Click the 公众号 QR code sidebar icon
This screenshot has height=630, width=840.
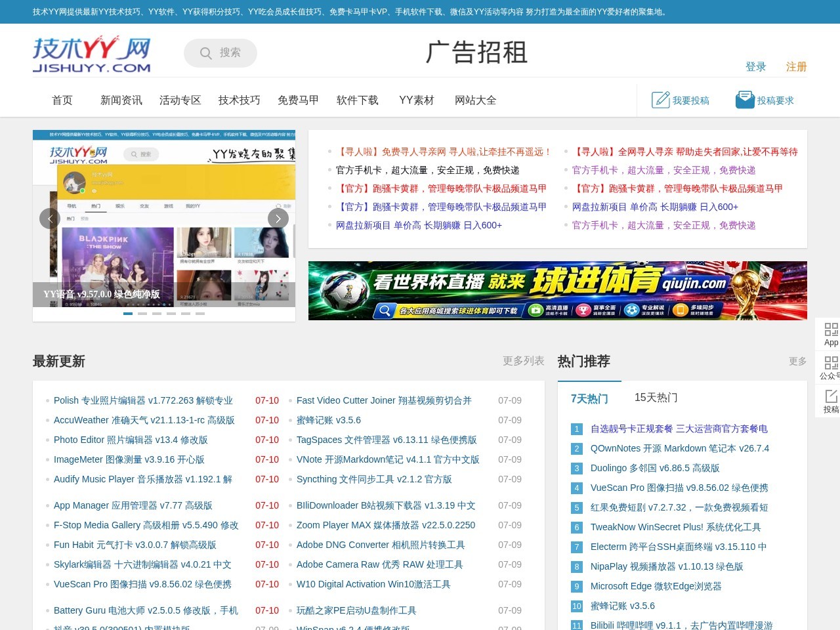point(831,363)
